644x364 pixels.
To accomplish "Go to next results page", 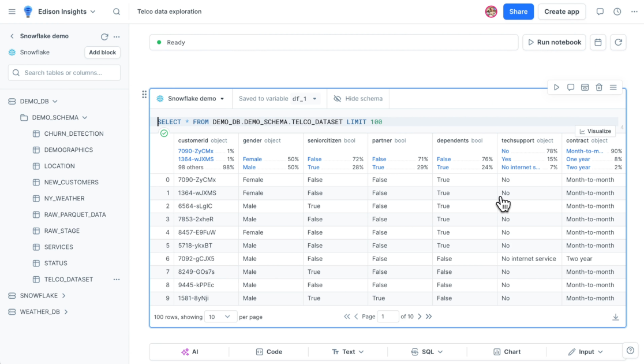I will 420,316.
